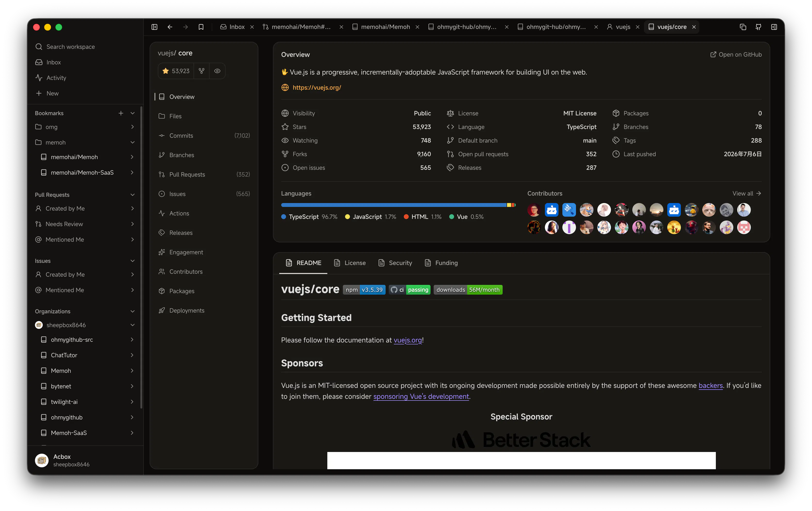The height and width of the screenshot is (511, 812).
Task: Open Branches in the repo navigation
Action: [204, 155]
